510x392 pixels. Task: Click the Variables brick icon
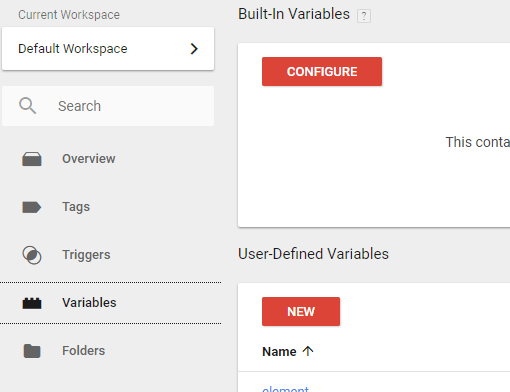tap(32, 303)
